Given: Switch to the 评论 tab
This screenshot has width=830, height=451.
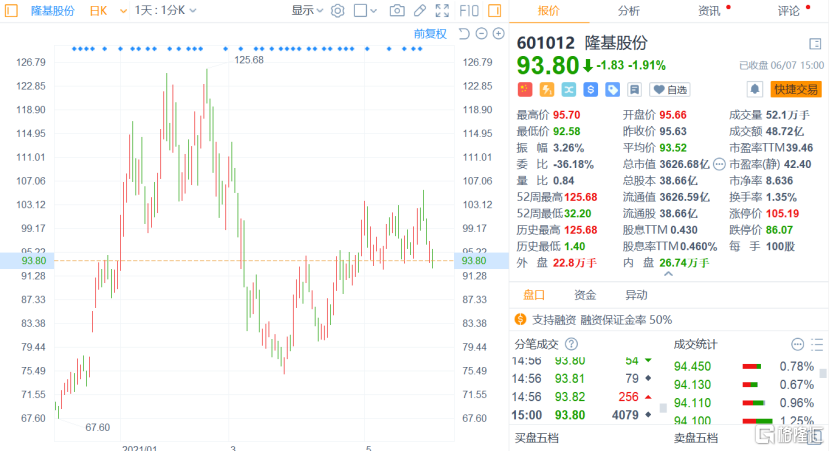Looking at the screenshot, I should click(789, 11).
